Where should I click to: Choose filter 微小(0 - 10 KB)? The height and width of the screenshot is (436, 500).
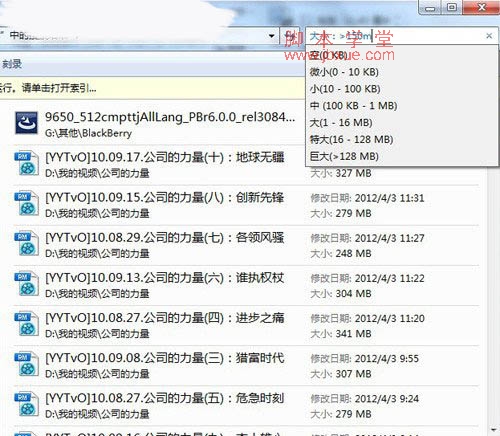[x=344, y=72]
